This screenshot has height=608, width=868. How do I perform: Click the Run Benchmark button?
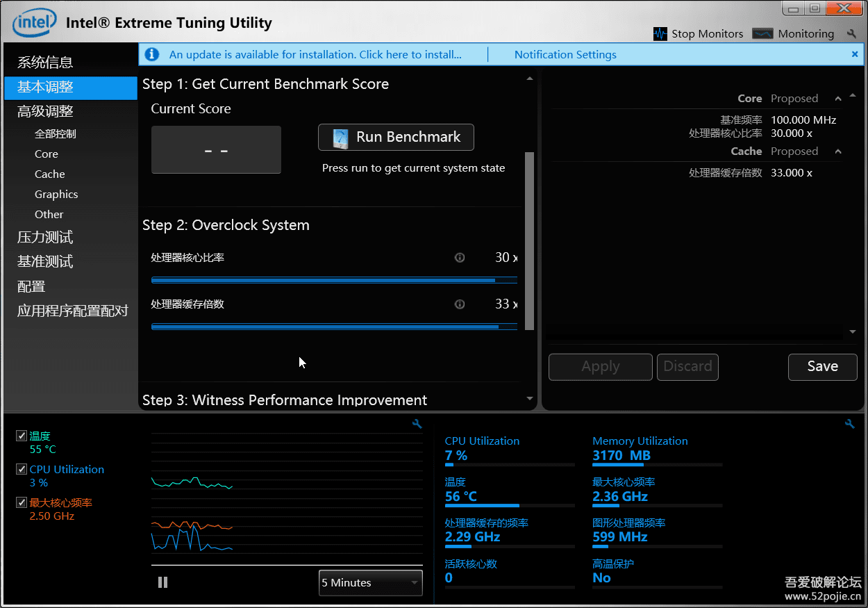click(x=396, y=138)
